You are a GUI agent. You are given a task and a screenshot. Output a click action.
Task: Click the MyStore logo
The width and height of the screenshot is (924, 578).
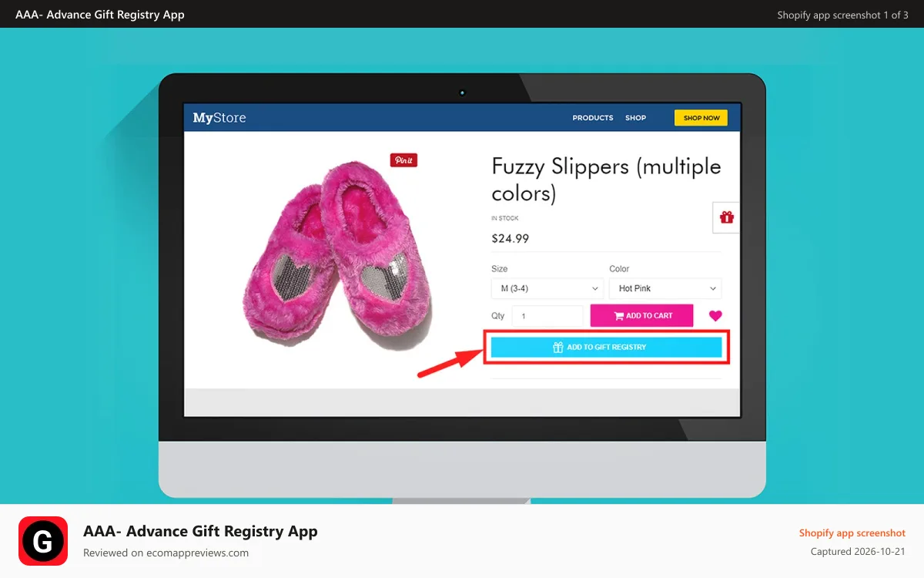(219, 118)
